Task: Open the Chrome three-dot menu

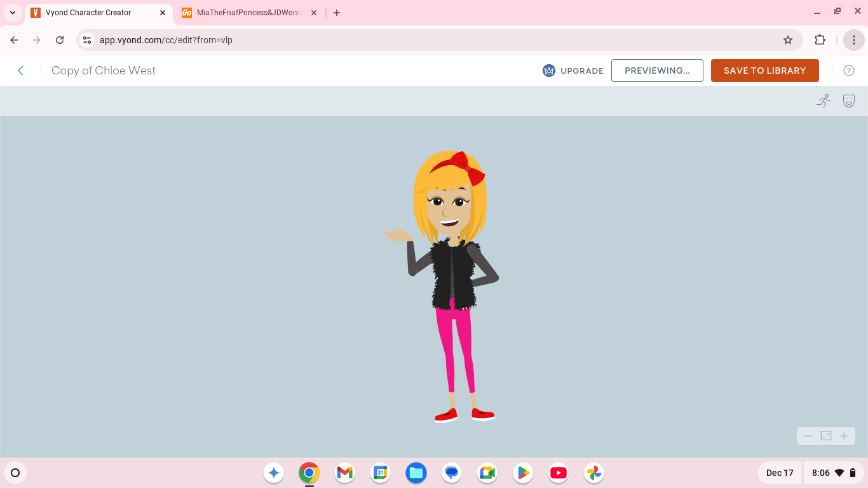Action: pyautogui.click(x=854, y=40)
